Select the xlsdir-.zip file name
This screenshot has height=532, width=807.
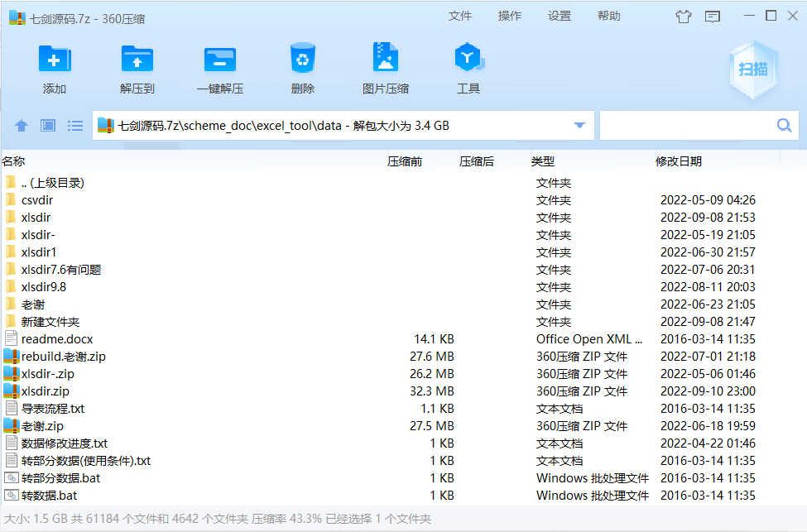coord(47,373)
